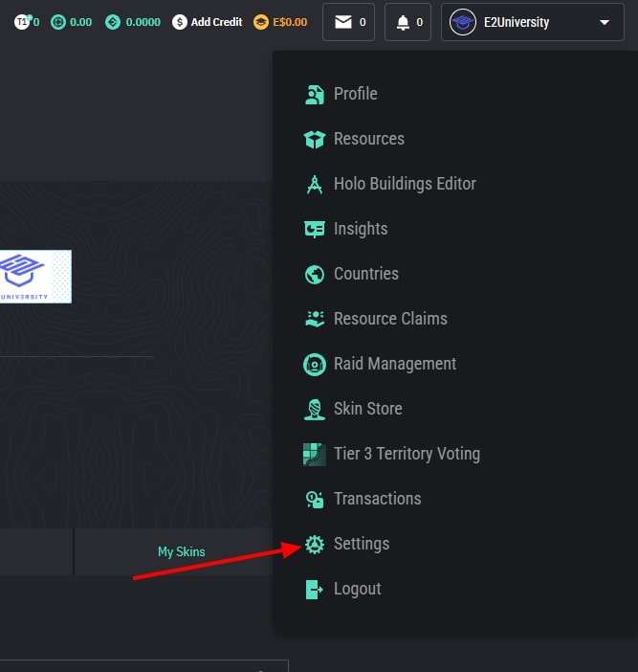Click the Logout door icon
Viewport: 638px width, 672px height.
click(x=315, y=589)
